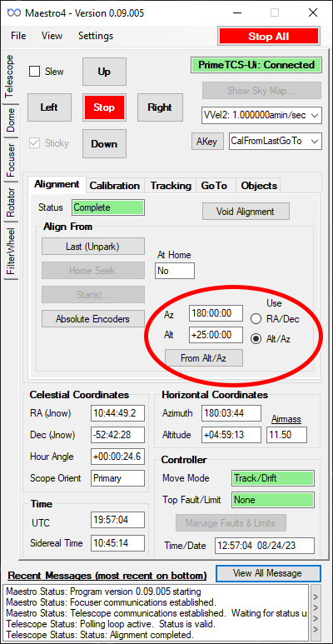Screen dimensions: 333x644
Task: Select the Calibration tab
Action: point(115,186)
